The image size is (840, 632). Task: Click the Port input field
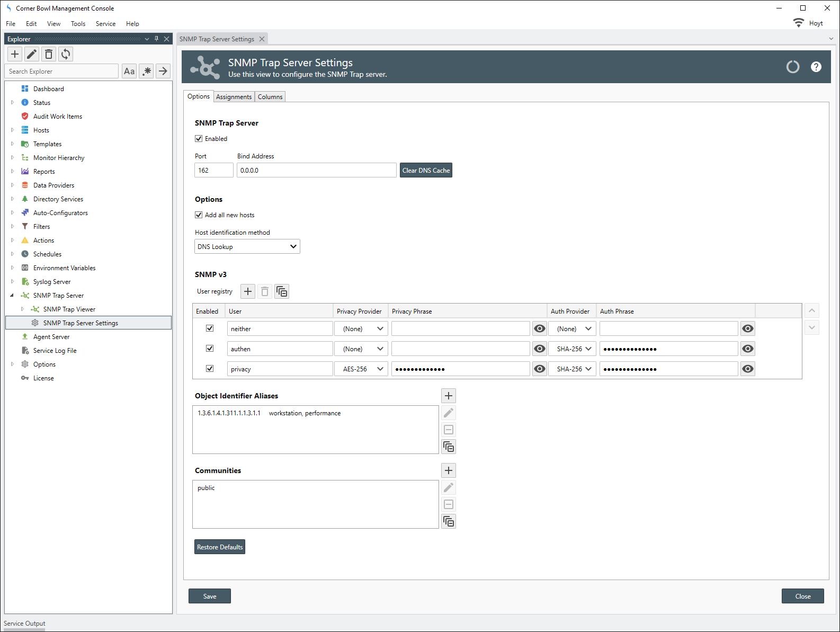214,171
